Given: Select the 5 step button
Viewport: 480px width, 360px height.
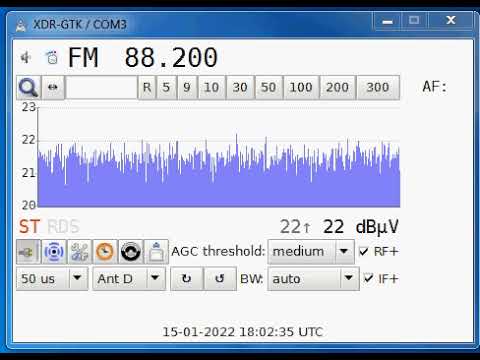Looking at the screenshot, I should 166,87.
